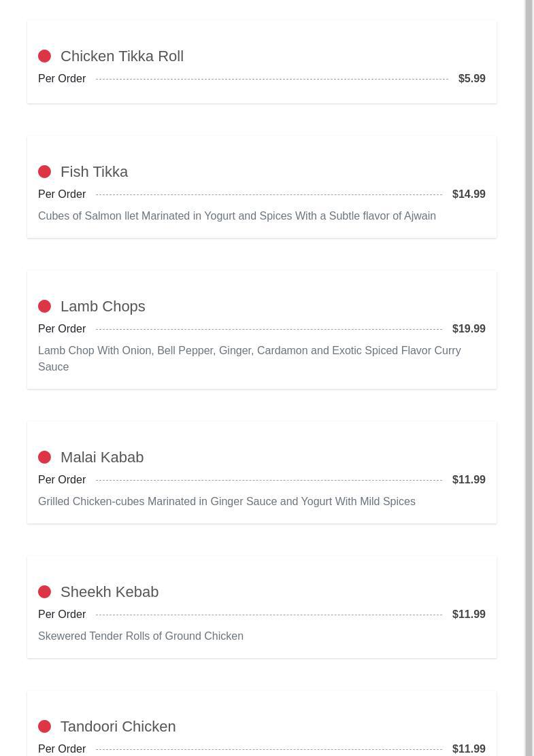The width and height of the screenshot is (534, 756).
Task: Open the Chicken Tikka Roll item
Action: point(122,56)
